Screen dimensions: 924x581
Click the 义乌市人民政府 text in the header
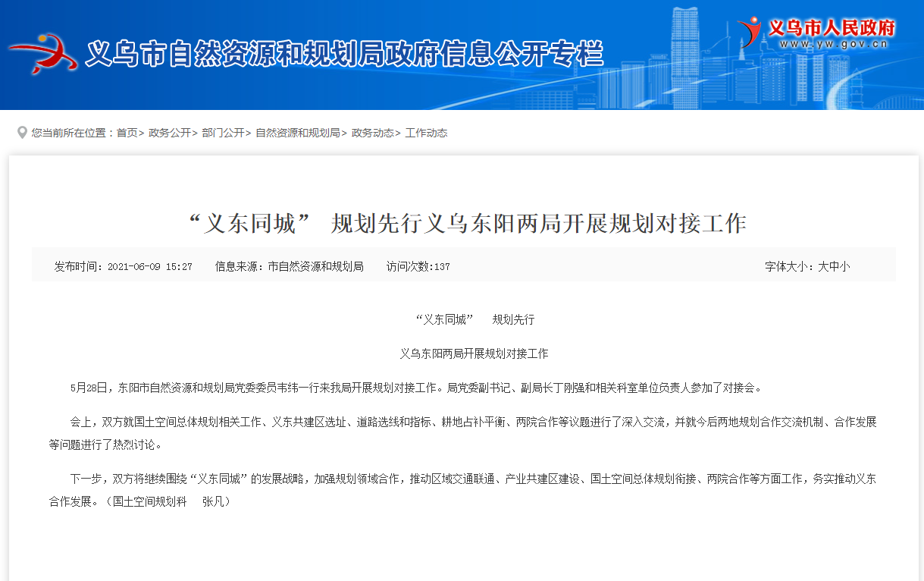coord(832,28)
